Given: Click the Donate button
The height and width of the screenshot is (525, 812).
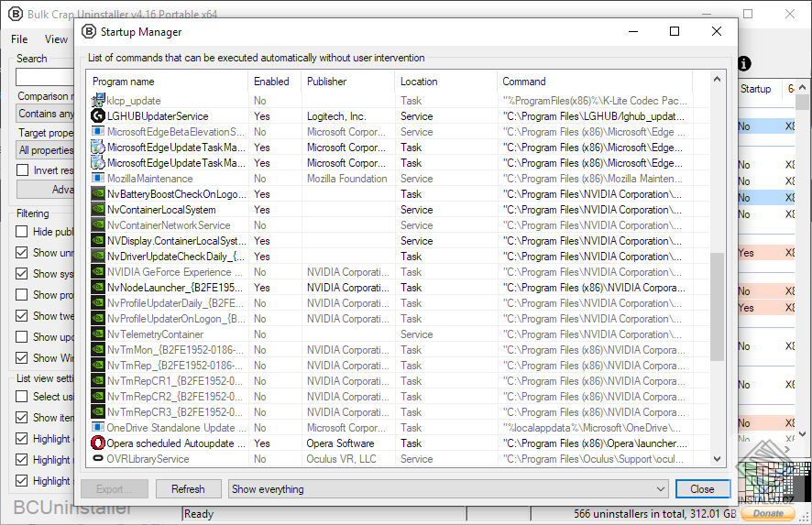Looking at the screenshot, I should [x=768, y=513].
